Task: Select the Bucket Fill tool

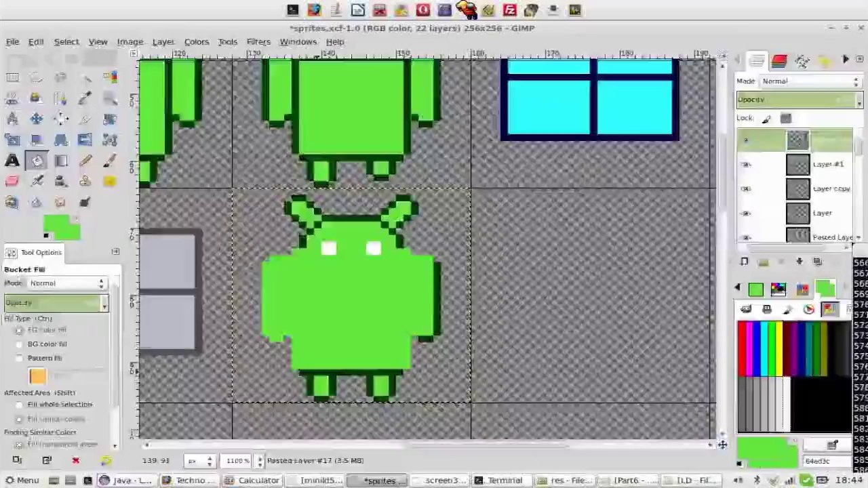Action: coord(37,161)
